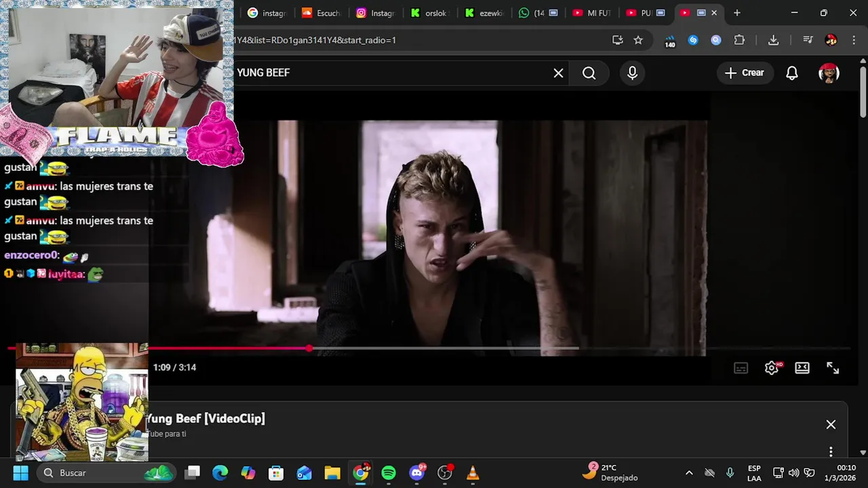Click the extension with 140 badge
This screenshot has width=868, height=488.
point(670,41)
